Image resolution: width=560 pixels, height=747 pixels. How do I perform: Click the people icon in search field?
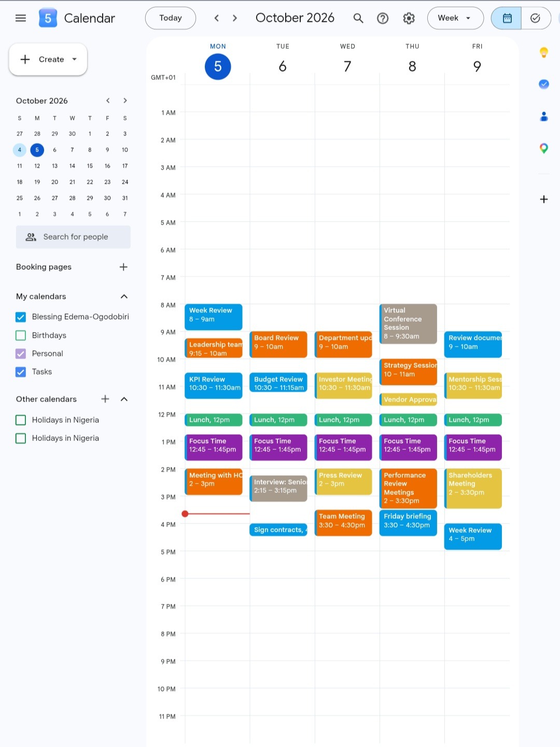pyautogui.click(x=31, y=237)
